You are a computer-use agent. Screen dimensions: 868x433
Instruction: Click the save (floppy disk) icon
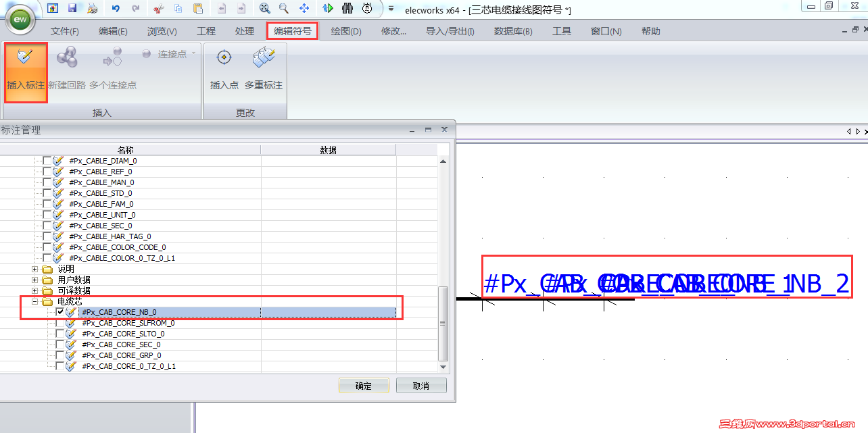[x=72, y=8]
